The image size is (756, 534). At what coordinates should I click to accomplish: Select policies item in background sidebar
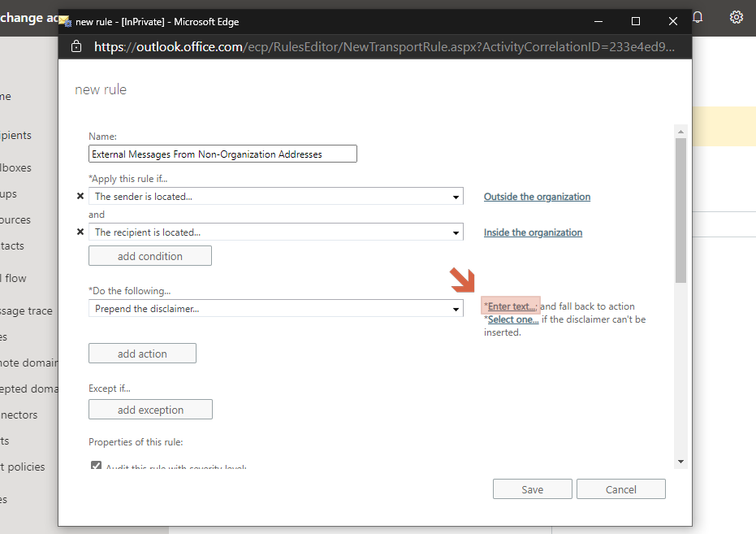point(23,467)
